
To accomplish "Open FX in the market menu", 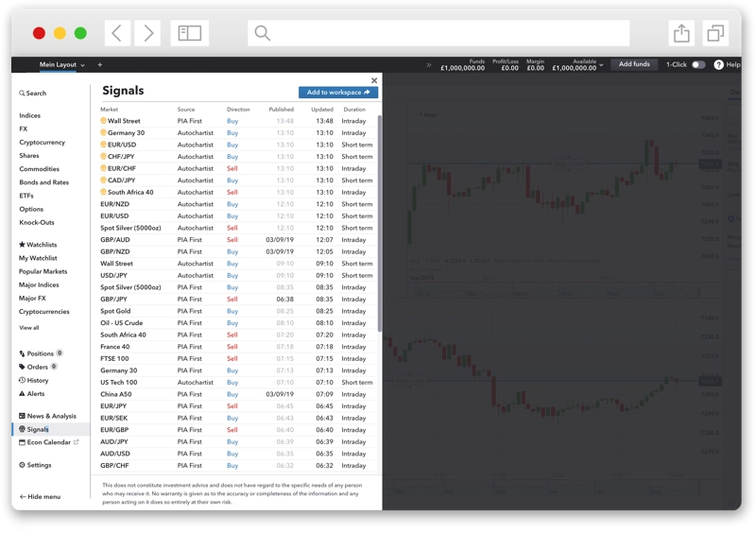I will point(23,129).
